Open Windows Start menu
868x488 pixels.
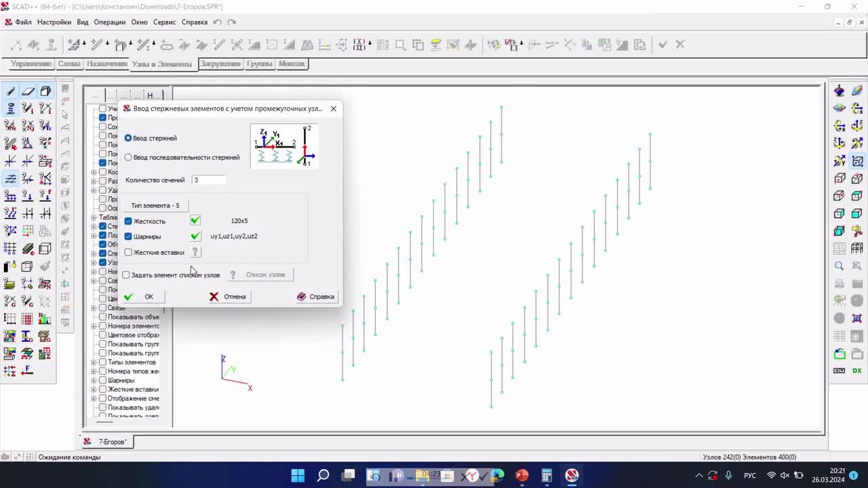pos(298,475)
